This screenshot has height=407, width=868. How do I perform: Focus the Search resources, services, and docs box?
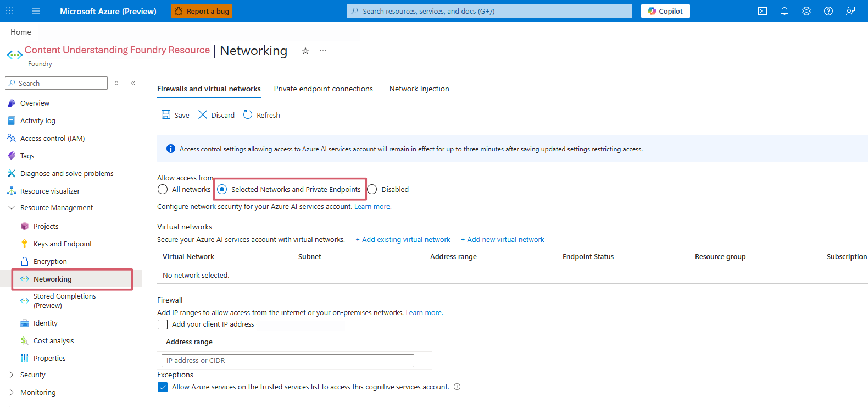[489, 11]
